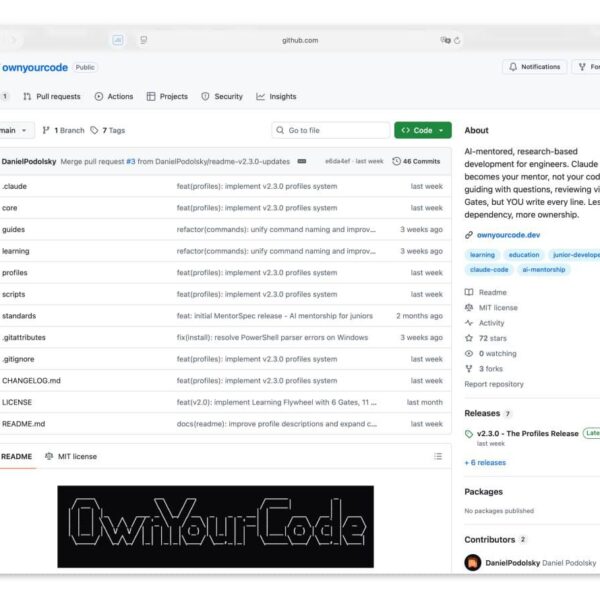Click Report repository link

coord(494,384)
